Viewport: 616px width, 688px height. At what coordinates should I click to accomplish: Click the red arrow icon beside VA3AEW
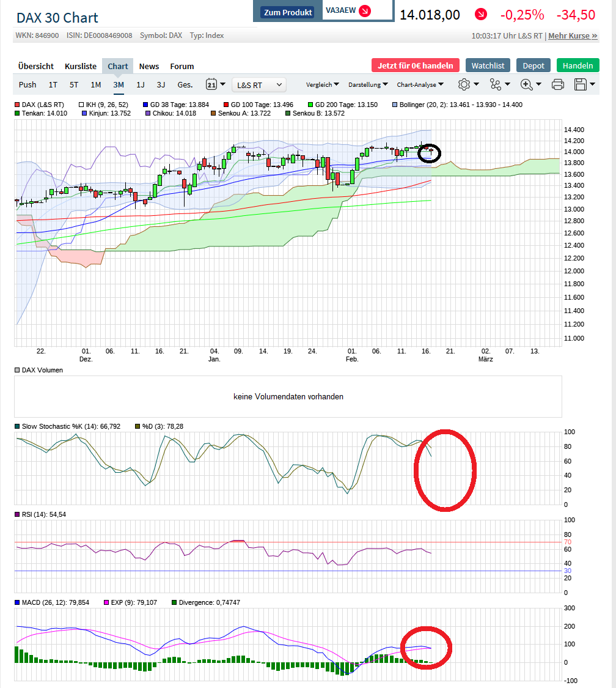click(x=365, y=11)
